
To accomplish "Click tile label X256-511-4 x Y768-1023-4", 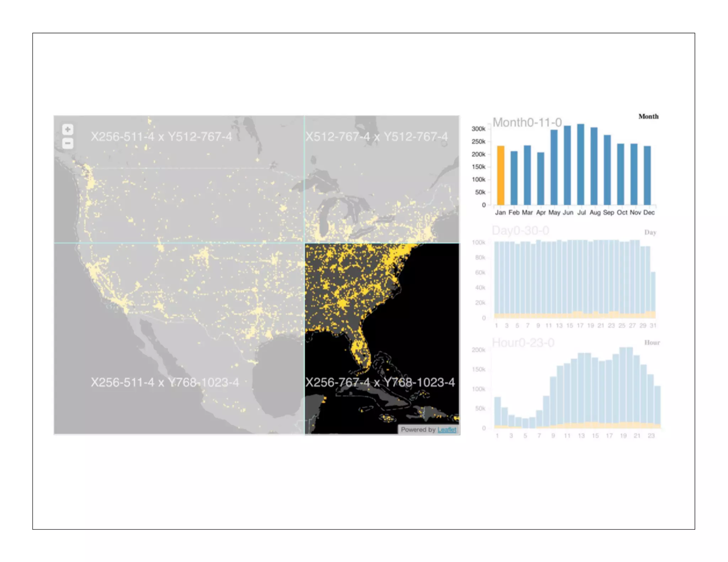I will click(x=165, y=383).
